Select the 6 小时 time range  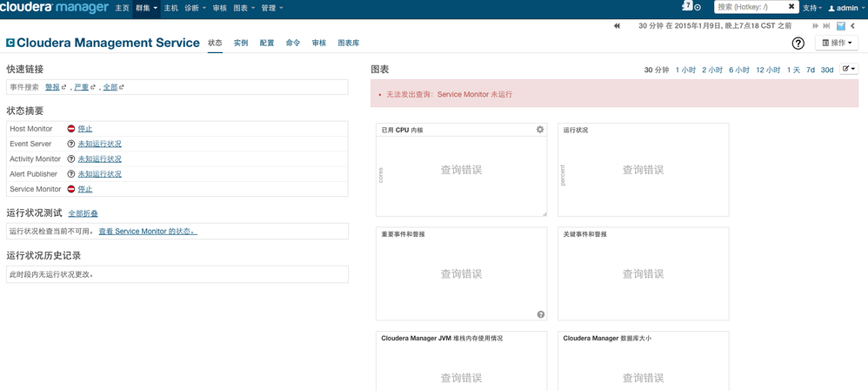tap(739, 70)
